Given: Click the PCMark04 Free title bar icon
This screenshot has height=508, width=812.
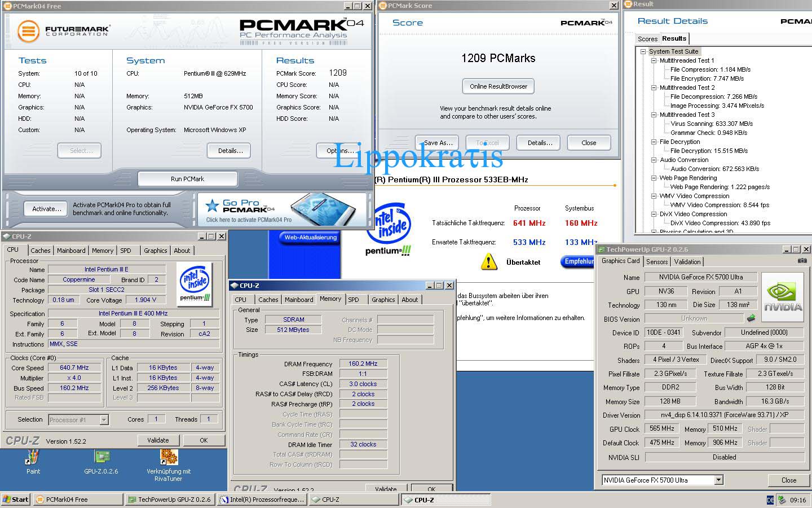Looking at the screenshot, I should coord(7,6).
